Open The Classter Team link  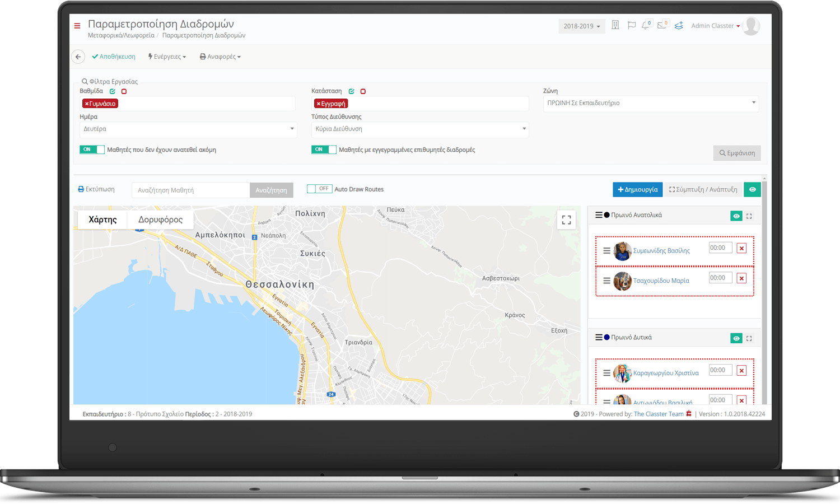point(659,414)
